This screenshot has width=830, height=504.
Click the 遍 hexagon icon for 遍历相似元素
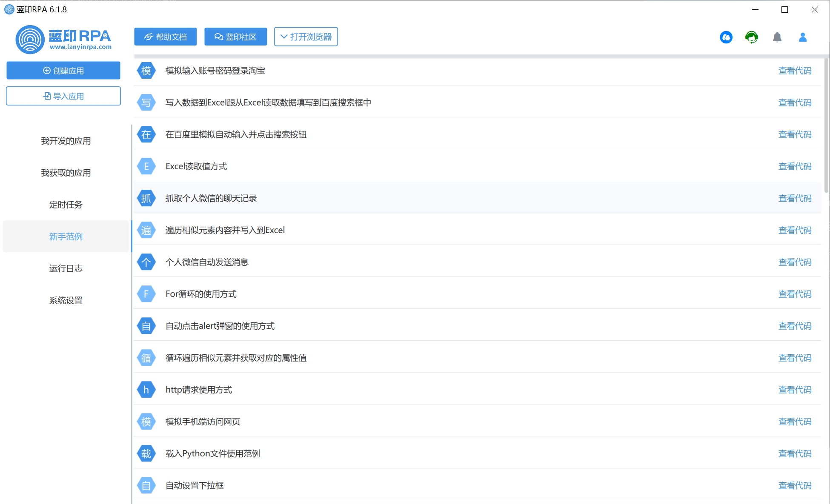click(146, 230)
